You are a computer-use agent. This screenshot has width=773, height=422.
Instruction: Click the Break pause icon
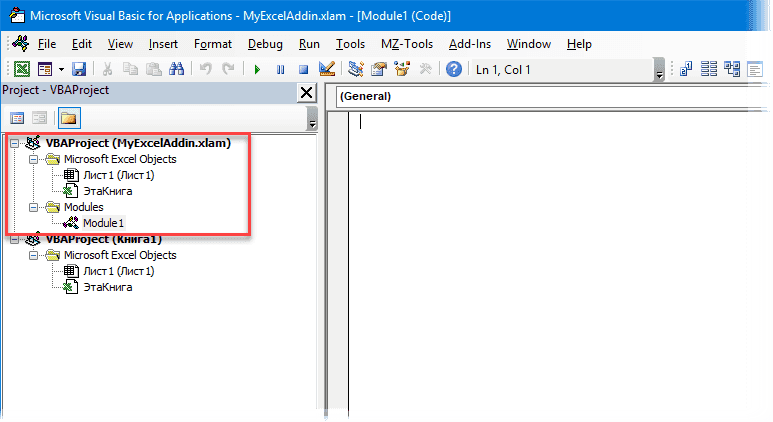[x=281, y=70]
